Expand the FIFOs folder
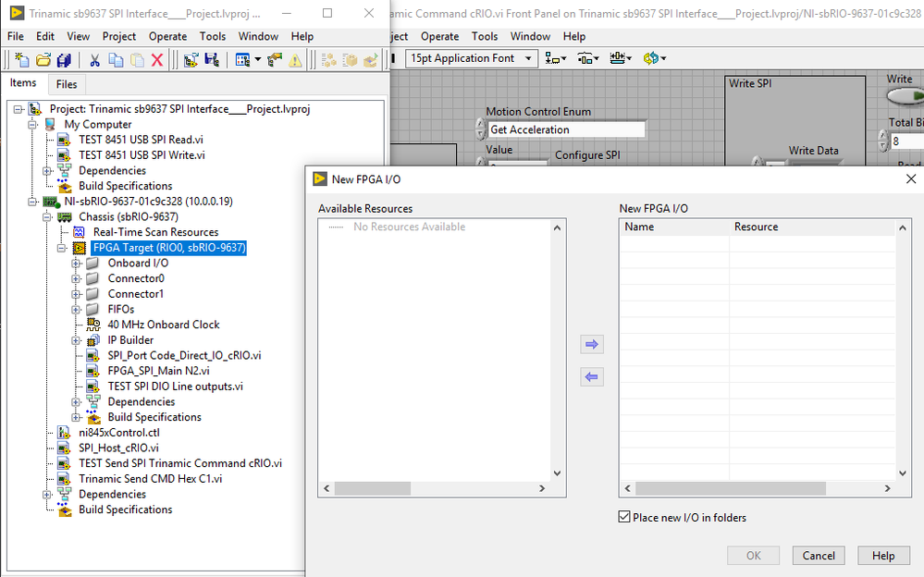924x577 pixels. pos(76,310)
